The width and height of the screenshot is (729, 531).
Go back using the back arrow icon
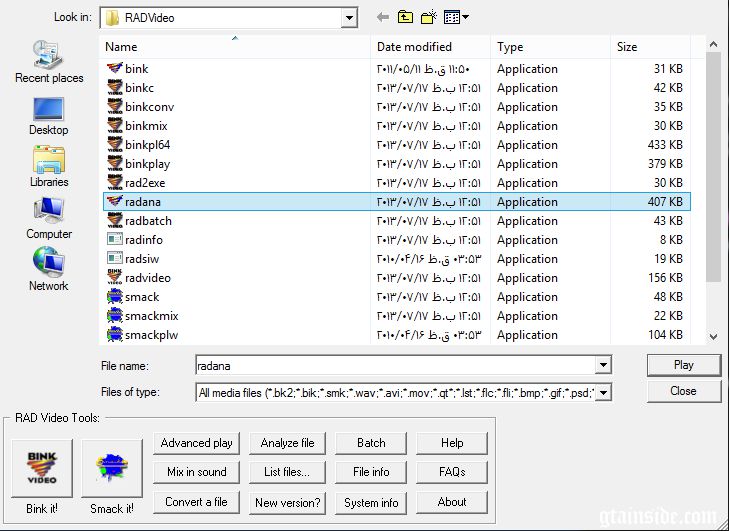pos(382,17)
